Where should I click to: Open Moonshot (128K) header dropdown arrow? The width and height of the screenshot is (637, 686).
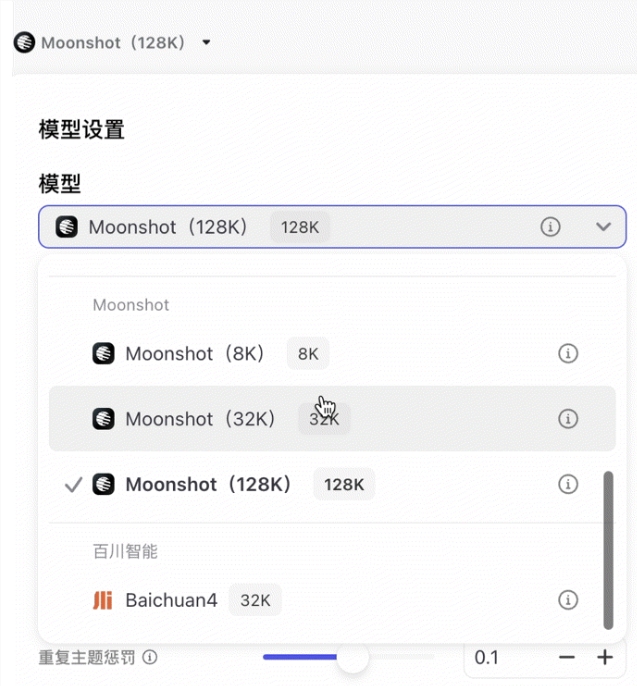pyautogui.click(x=207, y=43)
